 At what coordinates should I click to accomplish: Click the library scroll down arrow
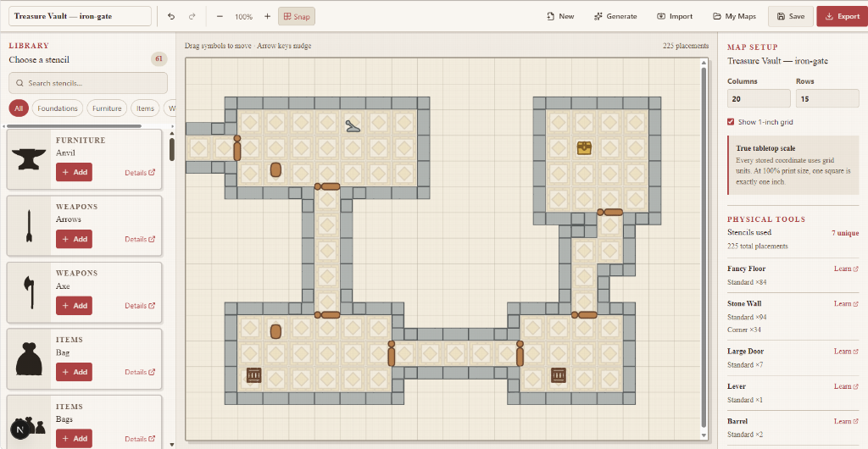click(x=172, y=444)
